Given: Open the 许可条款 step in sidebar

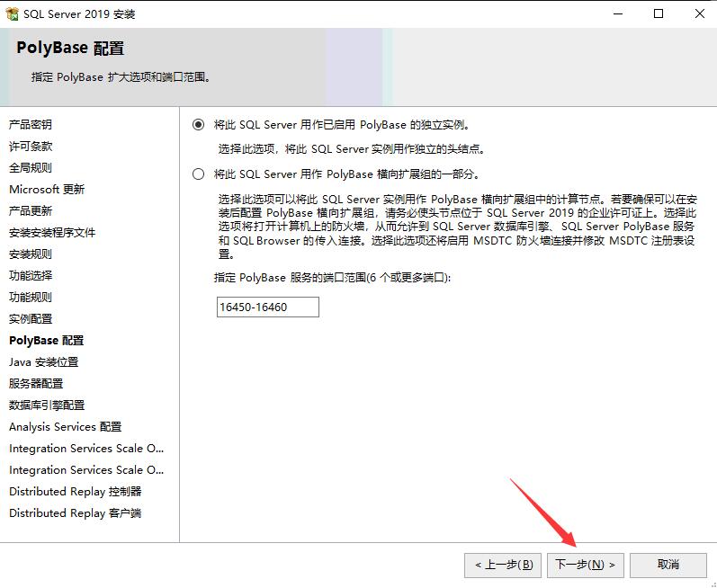Looking at the screenshot, I should point(31,147).
